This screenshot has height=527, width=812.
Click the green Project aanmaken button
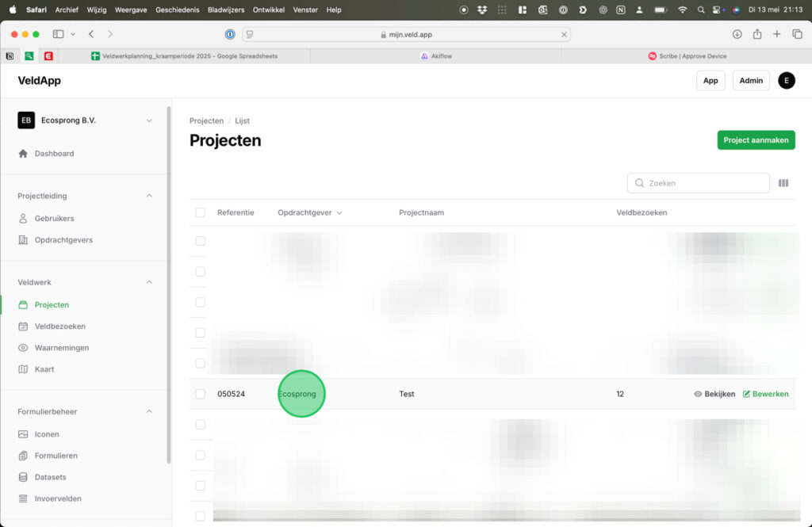756,140
